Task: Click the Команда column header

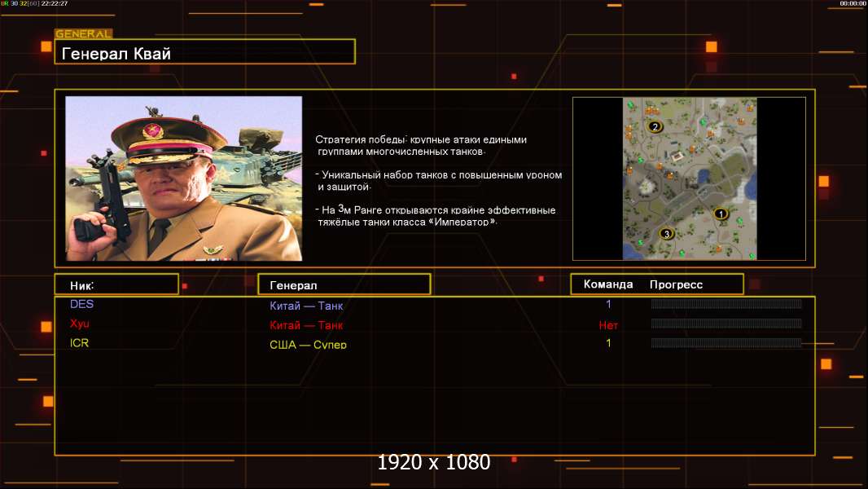Action: click(x=607, y=284)
